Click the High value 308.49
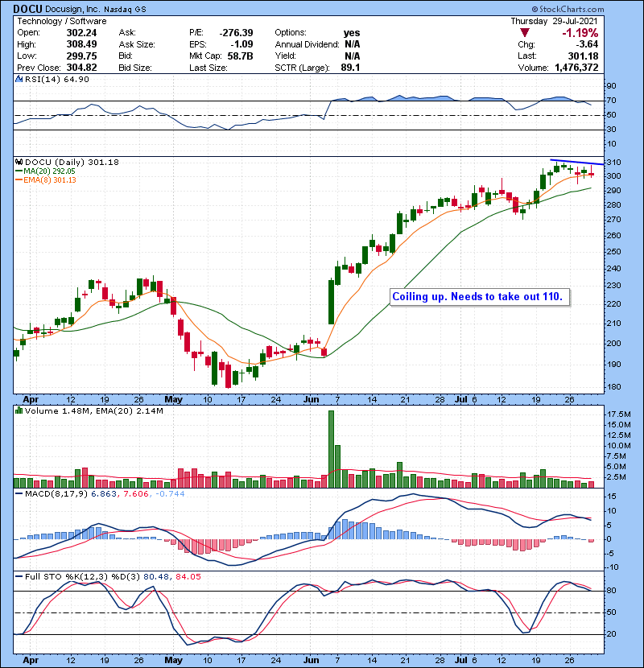This screenshot has width=644, height=668. tap(81, 44)
